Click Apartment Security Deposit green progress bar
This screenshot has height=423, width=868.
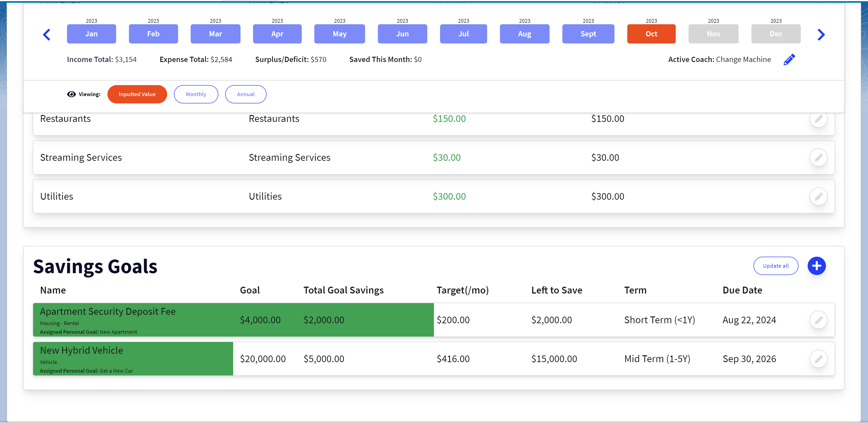pyautogui.click(x=387, y=320)
